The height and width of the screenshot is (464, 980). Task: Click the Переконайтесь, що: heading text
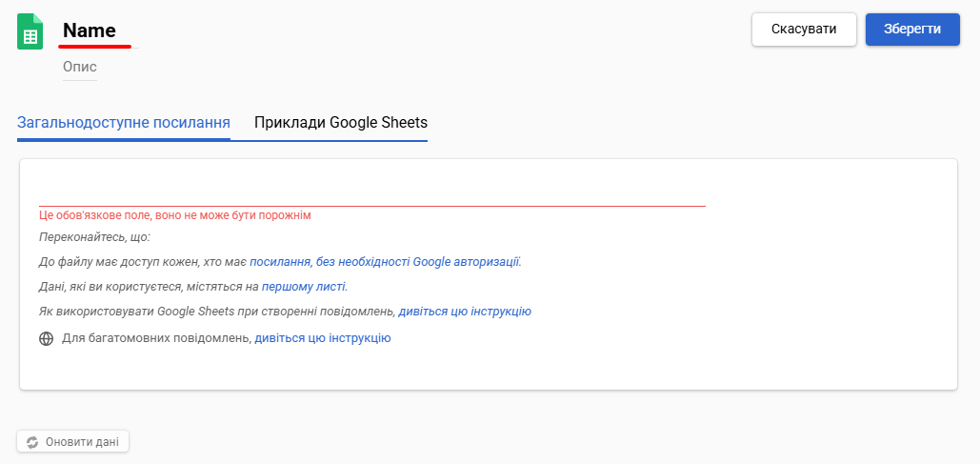pos(95,237)
